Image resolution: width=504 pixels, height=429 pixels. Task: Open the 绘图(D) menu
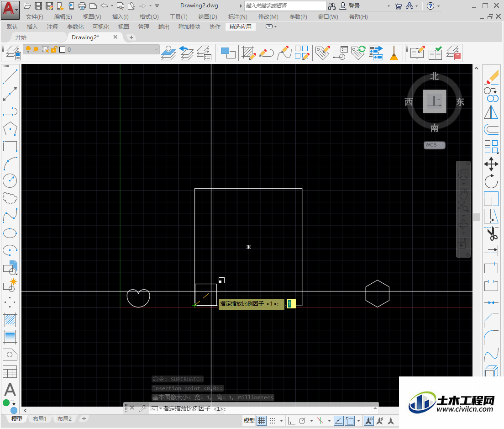(208, 17)
